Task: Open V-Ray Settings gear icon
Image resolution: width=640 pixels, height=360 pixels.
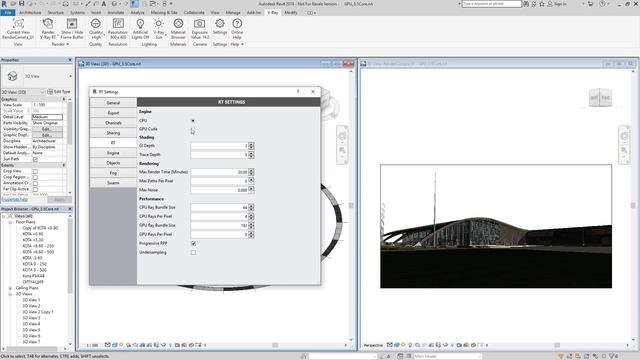Action: [x=220, y=24]
